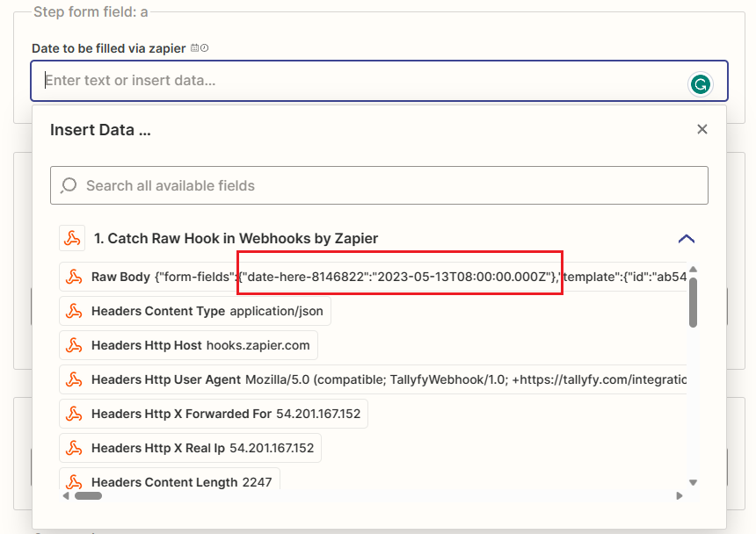Click the search magnifier icon
Screen dimensions: 756x534
69,186
